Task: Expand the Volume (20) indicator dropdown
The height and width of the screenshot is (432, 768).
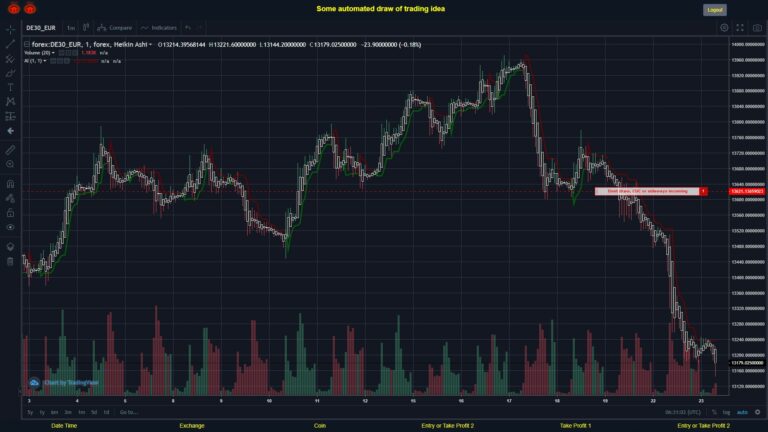Action: [53, 53]
